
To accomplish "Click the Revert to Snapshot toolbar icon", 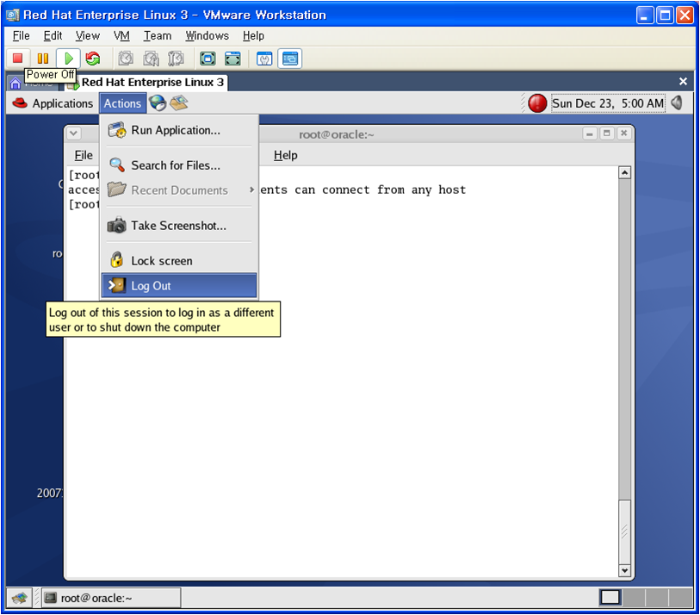I will 151,59.
